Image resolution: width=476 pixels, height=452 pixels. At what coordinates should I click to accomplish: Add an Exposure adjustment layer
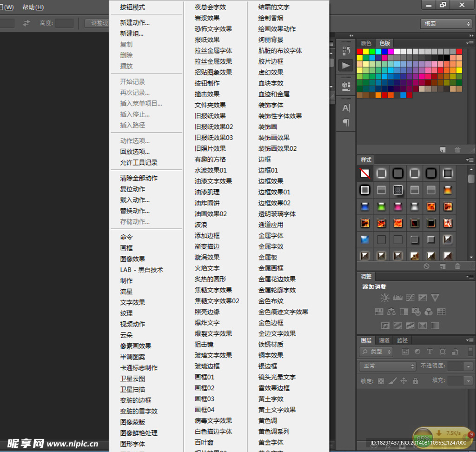coord(422,298)
